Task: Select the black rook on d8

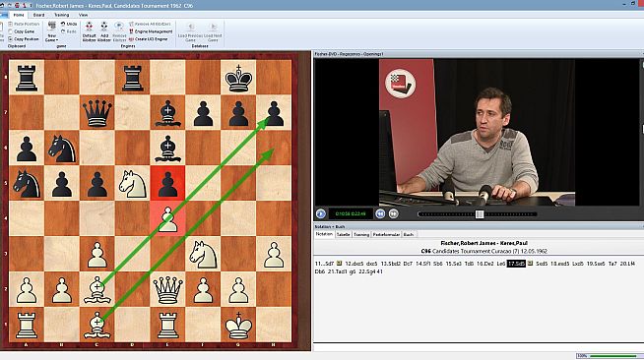Action: tap(133, 78)
